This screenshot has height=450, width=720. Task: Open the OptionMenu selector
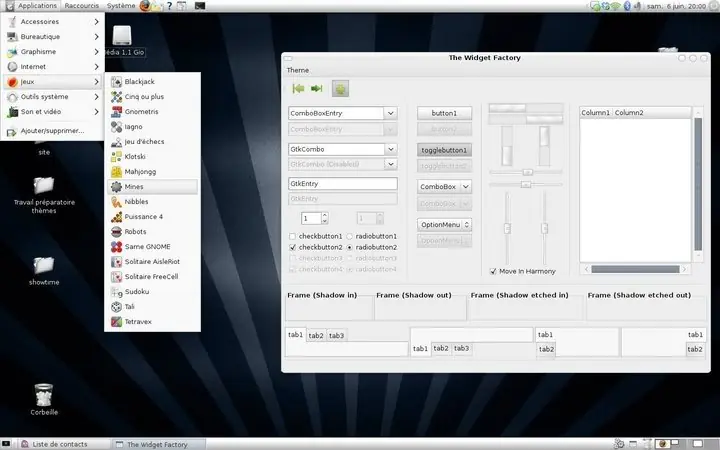[x=444, y=225]
